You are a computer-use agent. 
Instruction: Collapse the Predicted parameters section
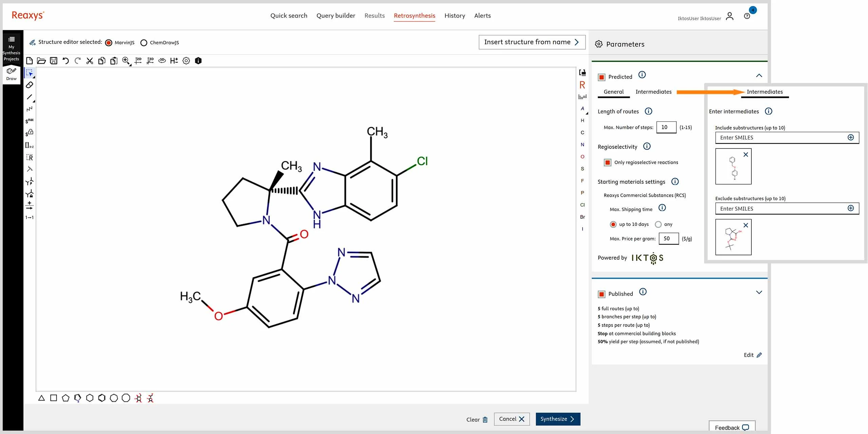tap(759, 76)
